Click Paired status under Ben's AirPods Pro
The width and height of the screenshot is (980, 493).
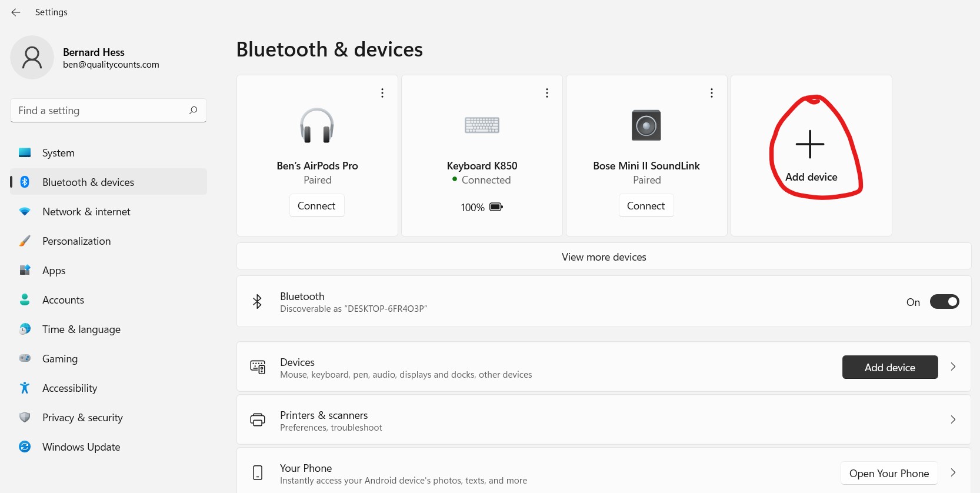[x=318, y=180]
